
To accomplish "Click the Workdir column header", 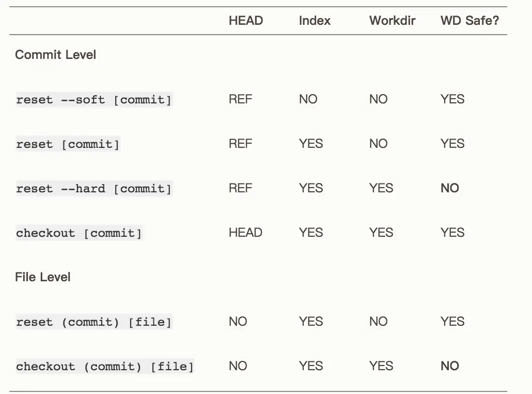I will pos(392,21).
